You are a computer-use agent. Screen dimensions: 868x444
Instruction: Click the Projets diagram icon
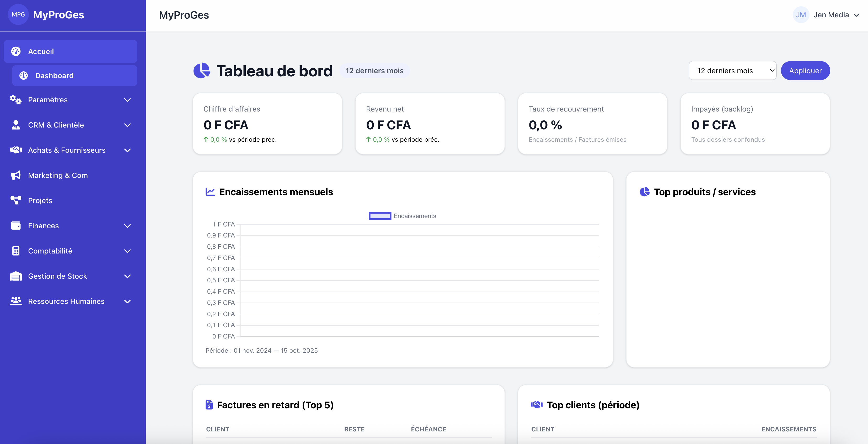(15, 200)
